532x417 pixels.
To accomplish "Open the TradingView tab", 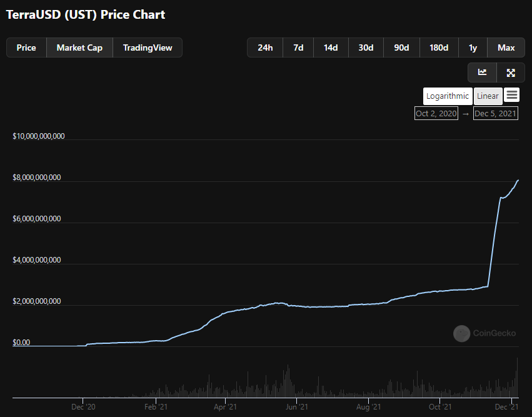I will point(148,48).
